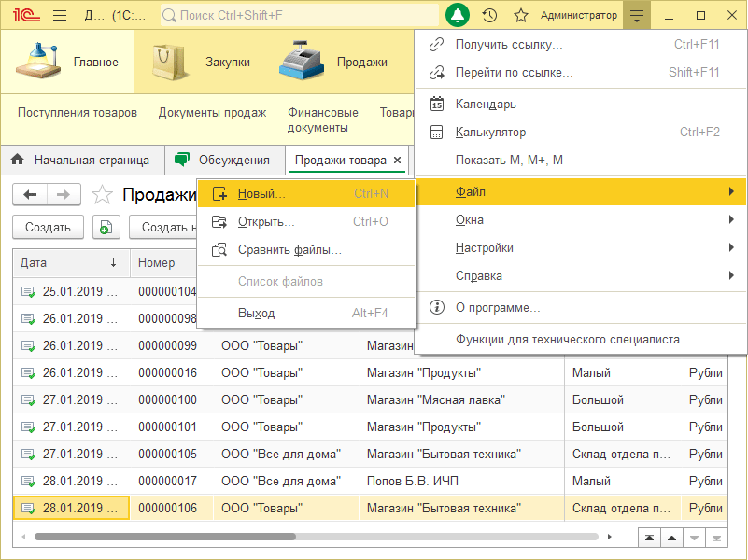The height and width of the screenshot is (560, 748).
Task: Select the 25.01.2019 document row
Action: point(105,292)
